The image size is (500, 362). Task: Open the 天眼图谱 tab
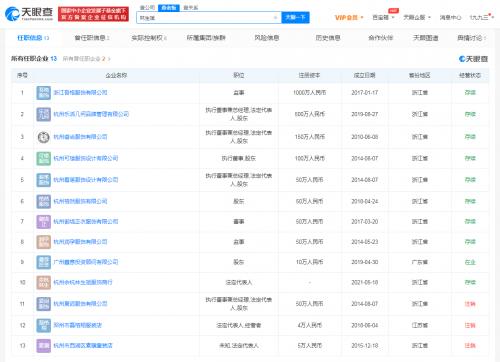point(426,38)
